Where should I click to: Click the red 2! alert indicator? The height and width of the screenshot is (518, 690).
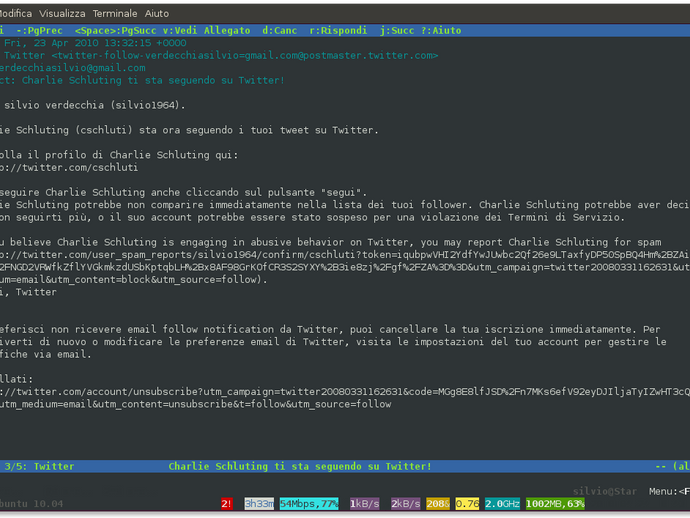pos(227,504)
